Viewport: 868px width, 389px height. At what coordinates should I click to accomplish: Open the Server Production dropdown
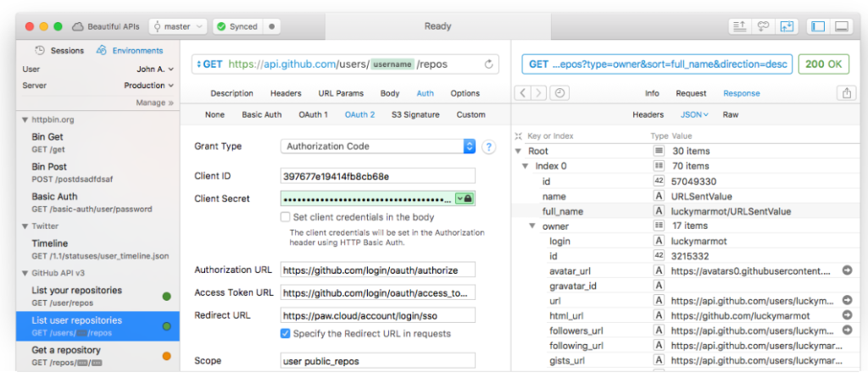click(x=148, y=86)
